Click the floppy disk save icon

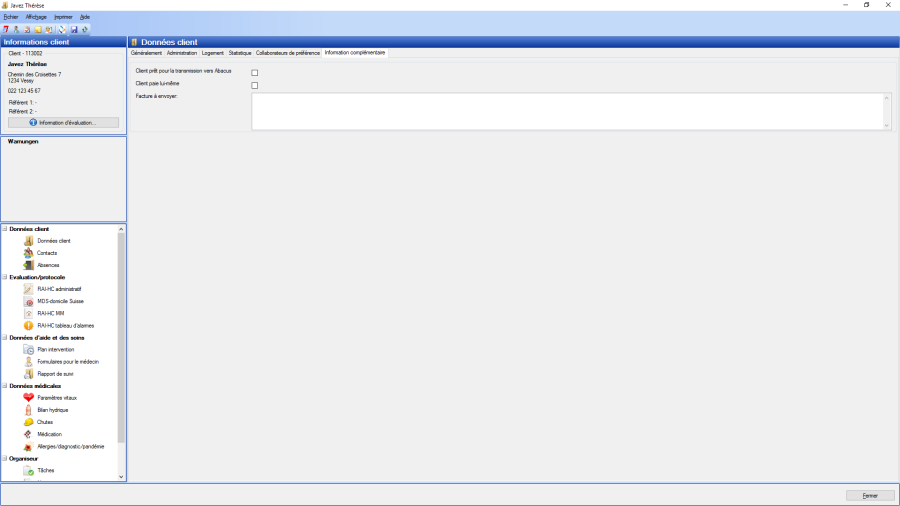(x=74, y=29)
